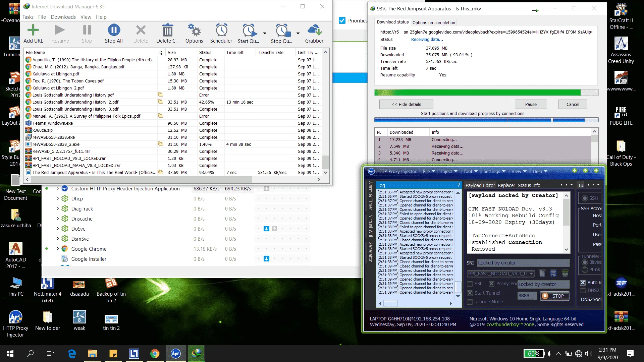Toggle the Auto R checkbox in Injector
The height and width of the screenshot is (362, 644).
point(583,283)
